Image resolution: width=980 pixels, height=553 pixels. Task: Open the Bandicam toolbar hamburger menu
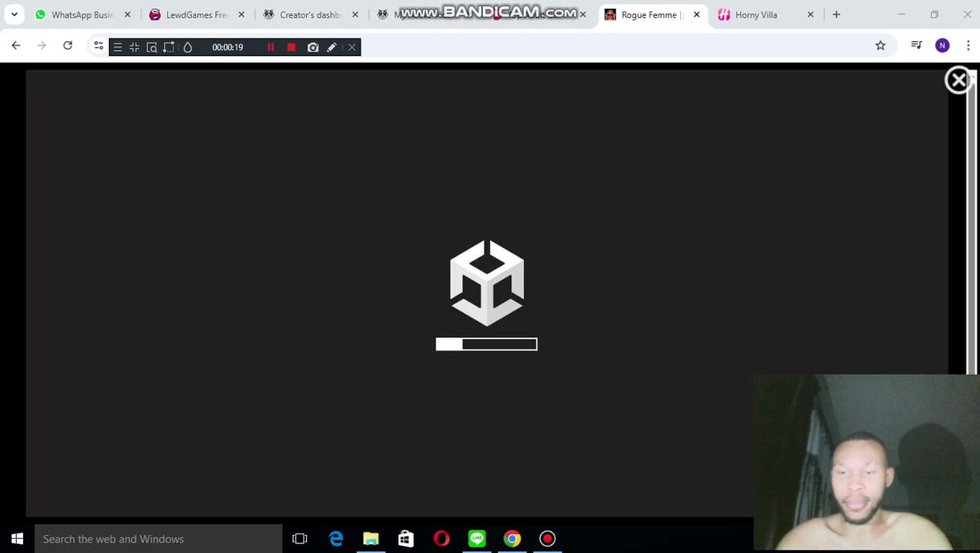click(118, 47)
